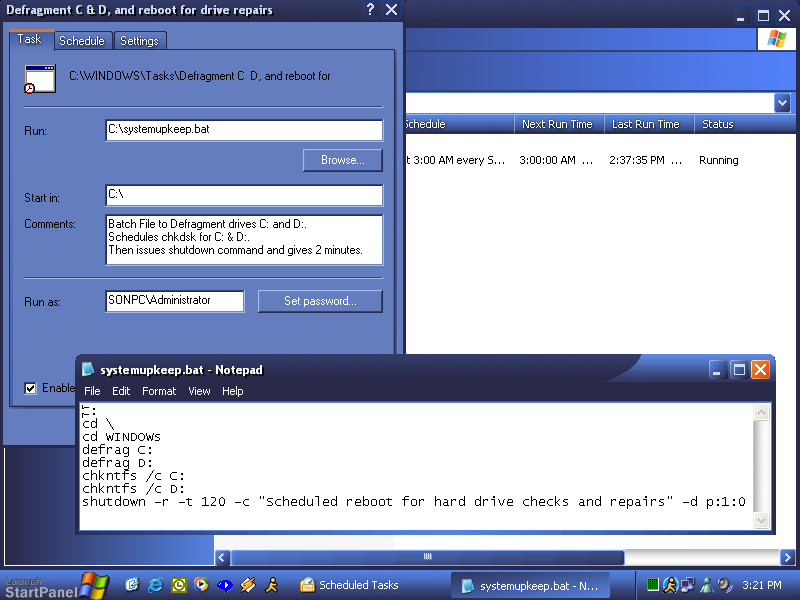Launch Windows Media Player from quick launch
Viewport: 800px width, 600px height.
(x=201, y=585)
